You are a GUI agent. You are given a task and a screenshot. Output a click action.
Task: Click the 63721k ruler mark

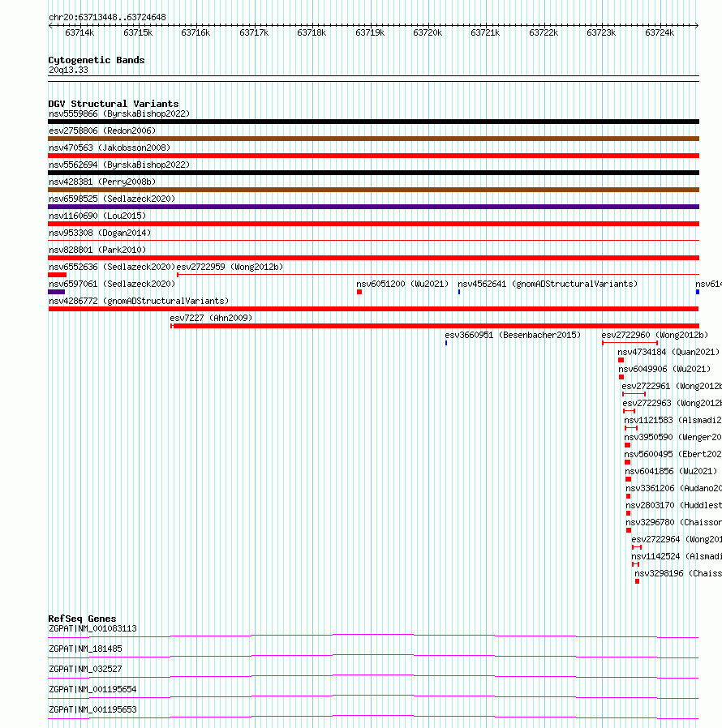pos(485,32)
